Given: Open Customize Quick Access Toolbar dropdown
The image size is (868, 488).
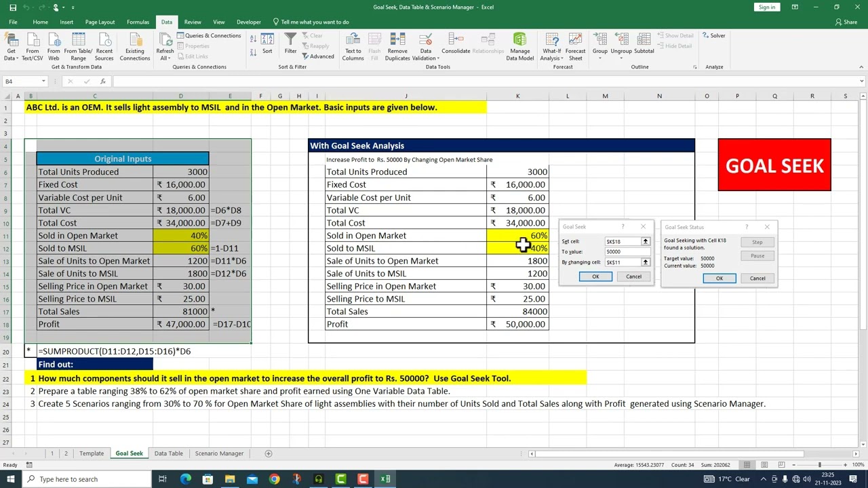Looking at the screenshot, I should [x=73, y=7].
